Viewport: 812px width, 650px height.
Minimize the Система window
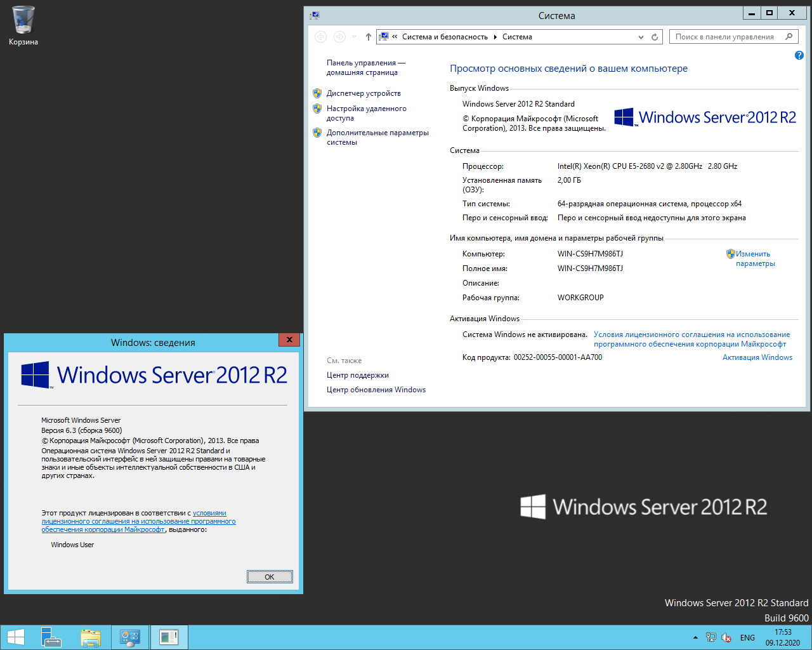[752, 13]
